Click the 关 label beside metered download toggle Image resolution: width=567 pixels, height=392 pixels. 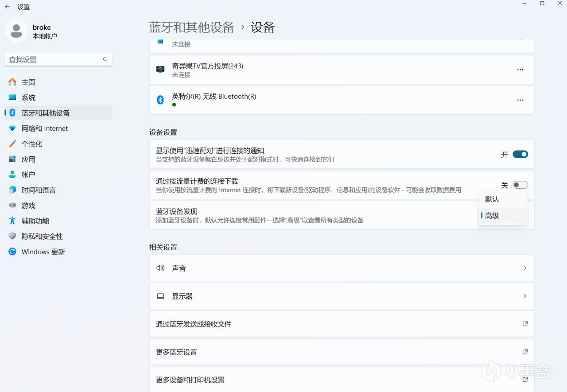(x=505, y=185)
